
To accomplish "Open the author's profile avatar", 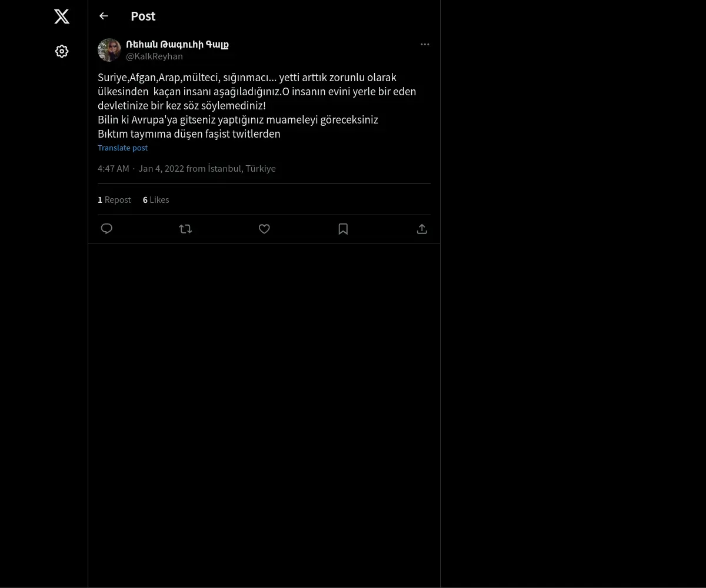I will (109, 50).
